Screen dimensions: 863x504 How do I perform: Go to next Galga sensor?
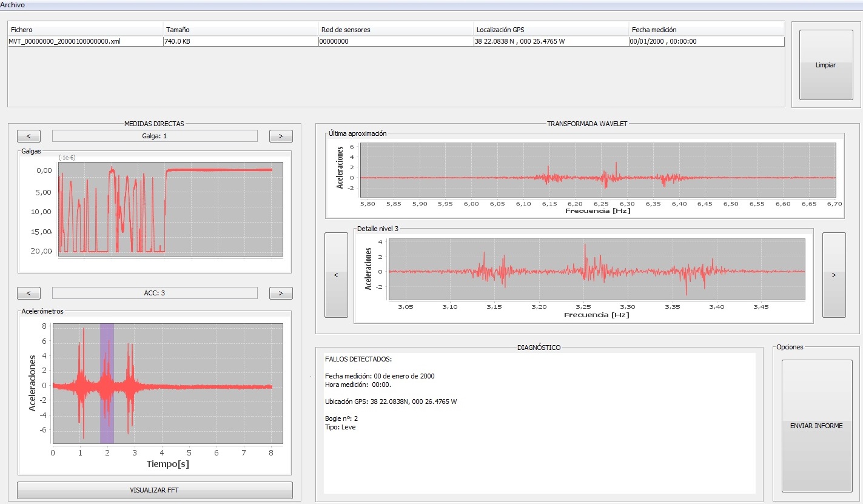[281, 136]
